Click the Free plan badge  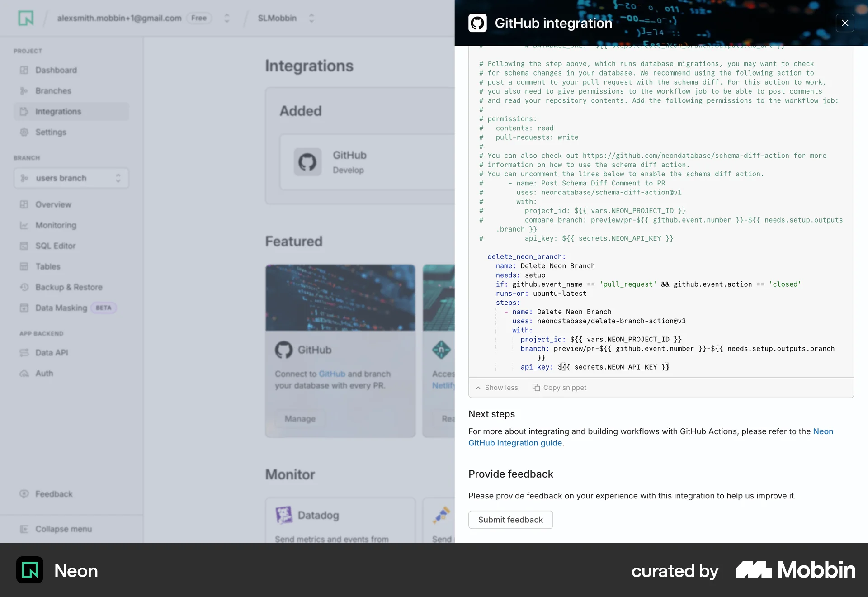199,18
